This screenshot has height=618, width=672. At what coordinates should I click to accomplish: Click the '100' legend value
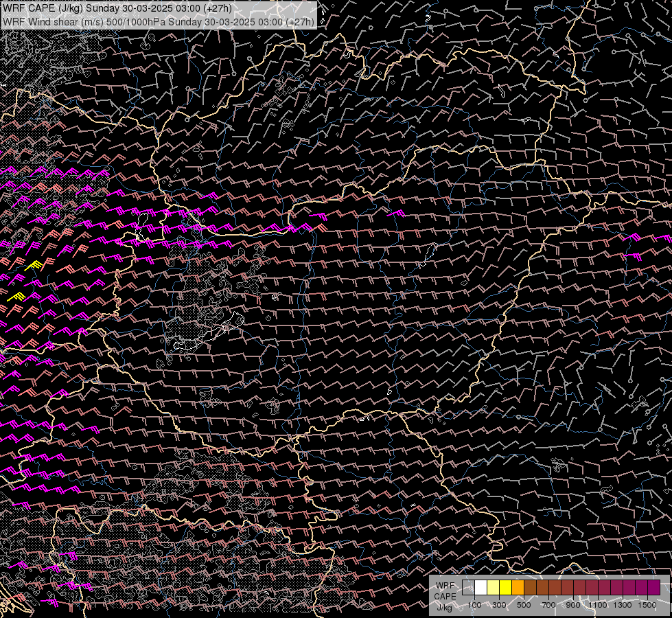coord(474,605)
